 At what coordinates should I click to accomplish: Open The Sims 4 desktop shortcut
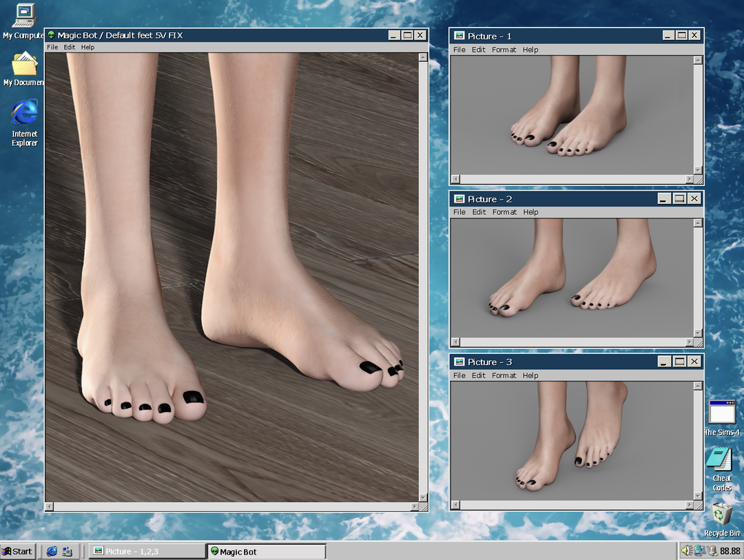[x=722, y=413]
